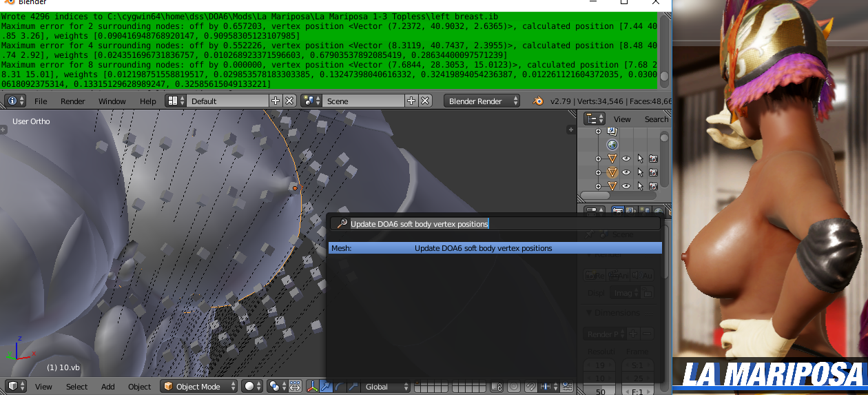Click the operator search input field

point(495,223)
